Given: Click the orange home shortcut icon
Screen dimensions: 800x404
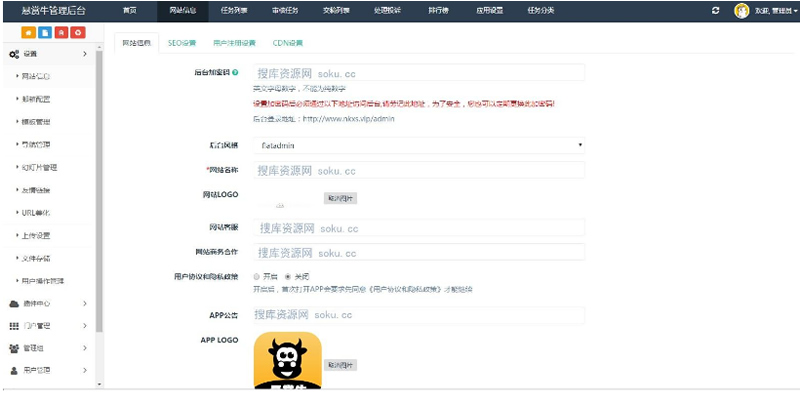Looking at the screenshot, I should [x=27, y=33].
